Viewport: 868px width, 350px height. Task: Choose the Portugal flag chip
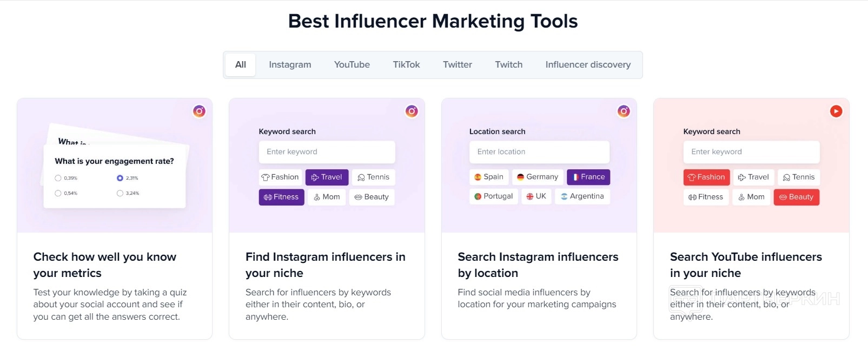click(493, 196)
